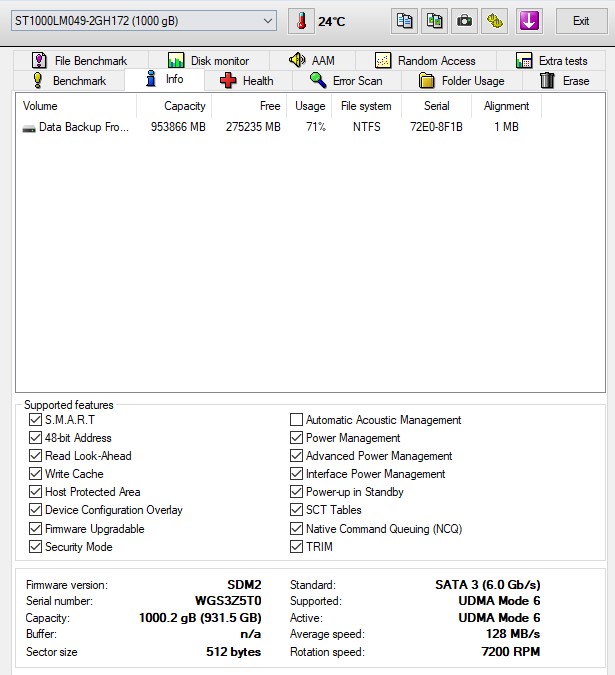Check the Automatic Acoustic Management checkbox
The width and height of the screenshot is (615, 675).
(296, 419)
